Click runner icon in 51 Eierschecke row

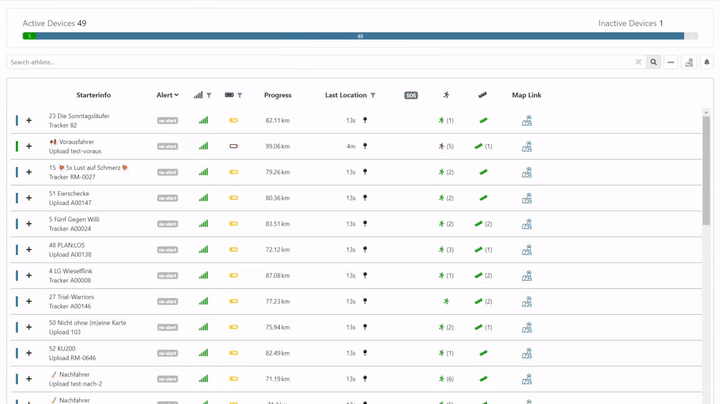pyautogui.click(x=441, y=198)
